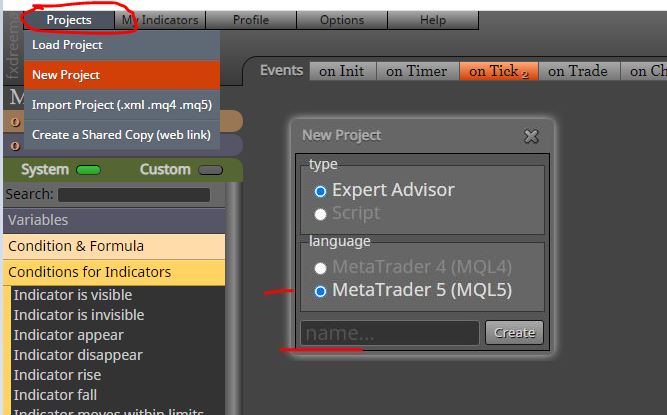Toggle the System blocks switch
This screenshot has width=667, height=415.
click(88, 170)
